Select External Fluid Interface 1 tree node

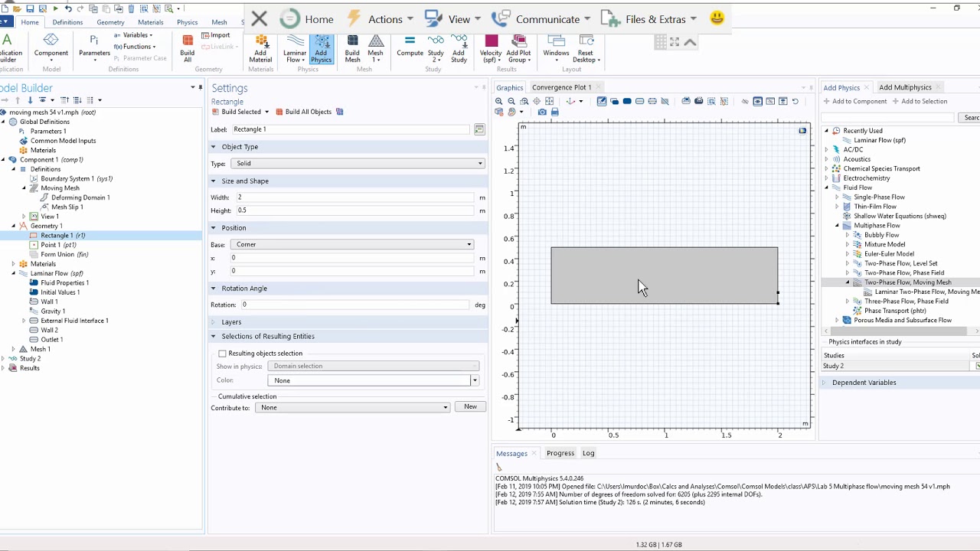click(x=74, y=321)
